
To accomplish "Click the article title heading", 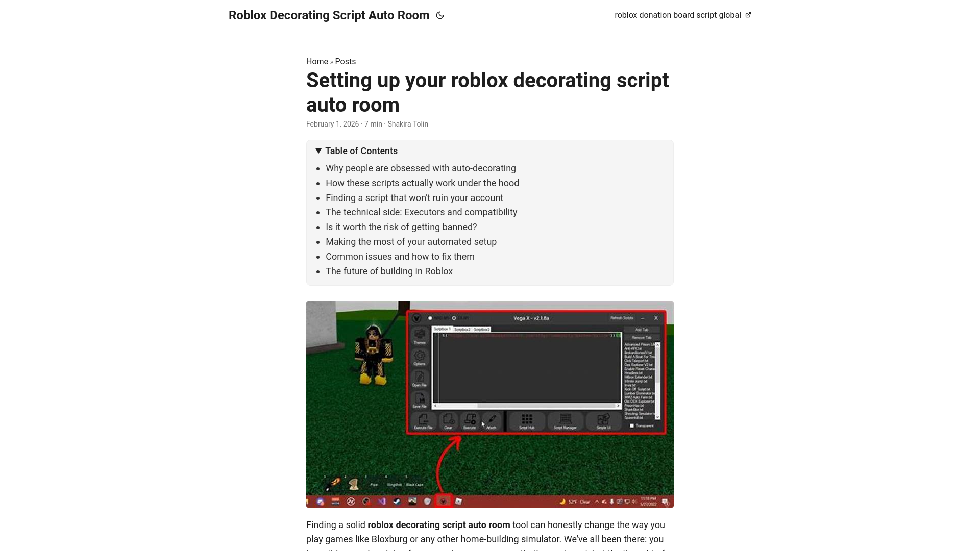I will tap(487, 92).
